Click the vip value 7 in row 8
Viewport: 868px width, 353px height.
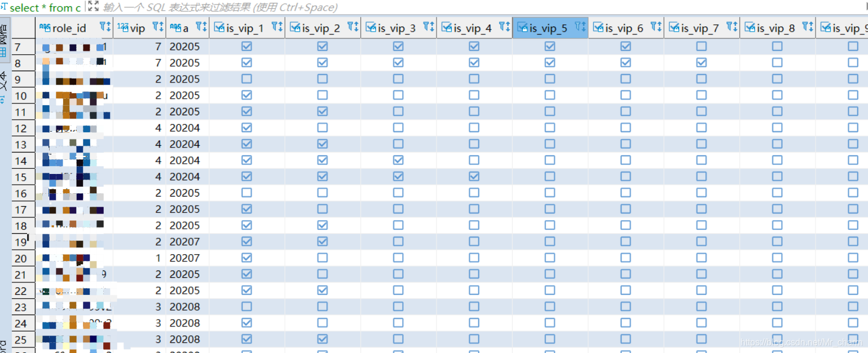click(158, 63)
